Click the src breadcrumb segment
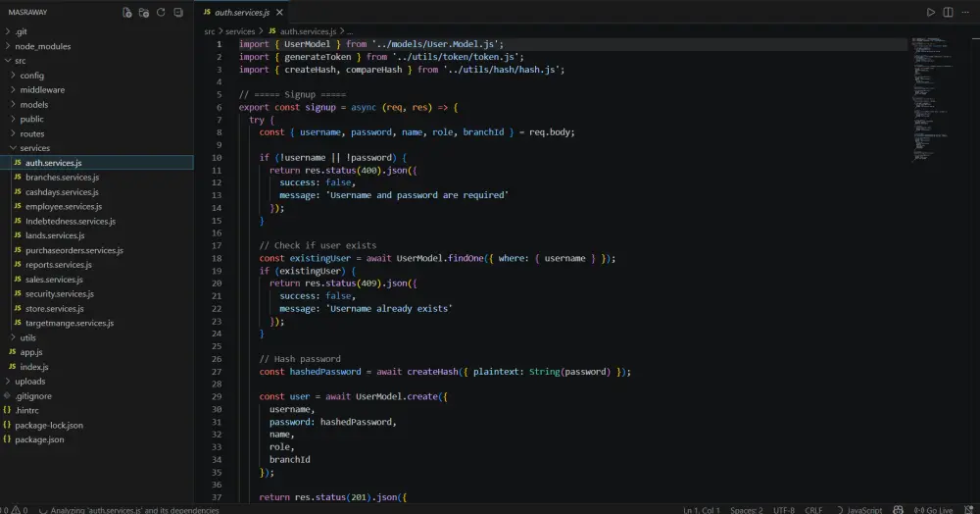Screen dimensions: 980x514 210,31
